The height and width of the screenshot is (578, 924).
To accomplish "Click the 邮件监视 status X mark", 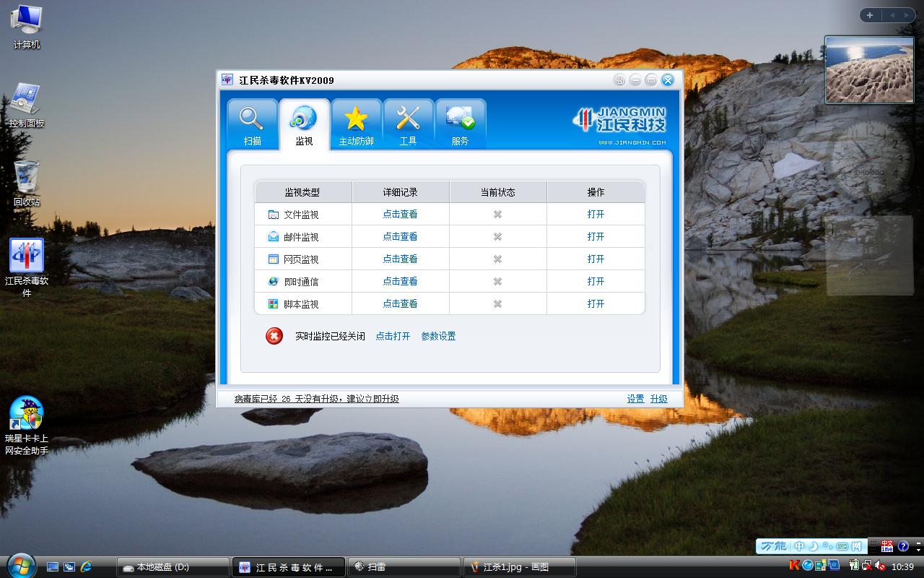I will [x=497, y=236].
